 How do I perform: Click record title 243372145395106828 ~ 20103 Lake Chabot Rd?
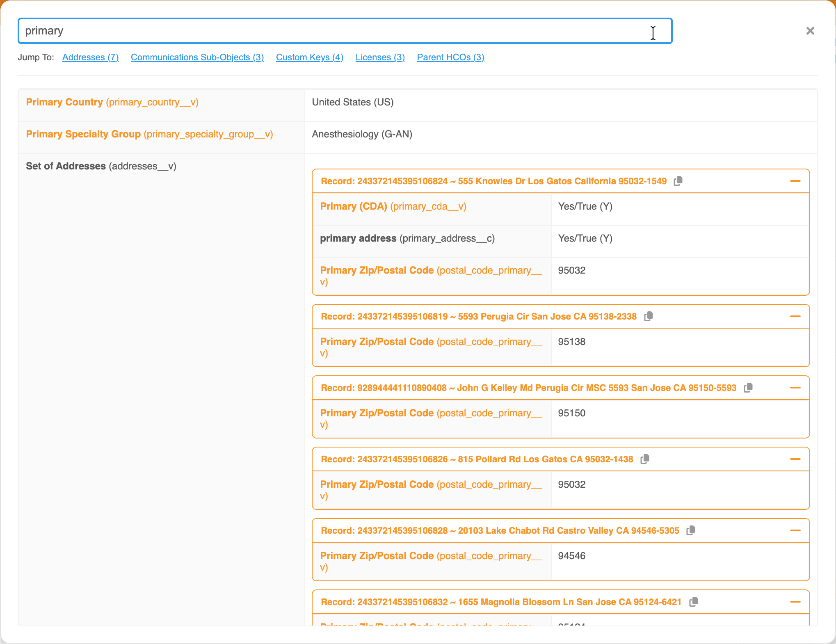tap(500, 530)
